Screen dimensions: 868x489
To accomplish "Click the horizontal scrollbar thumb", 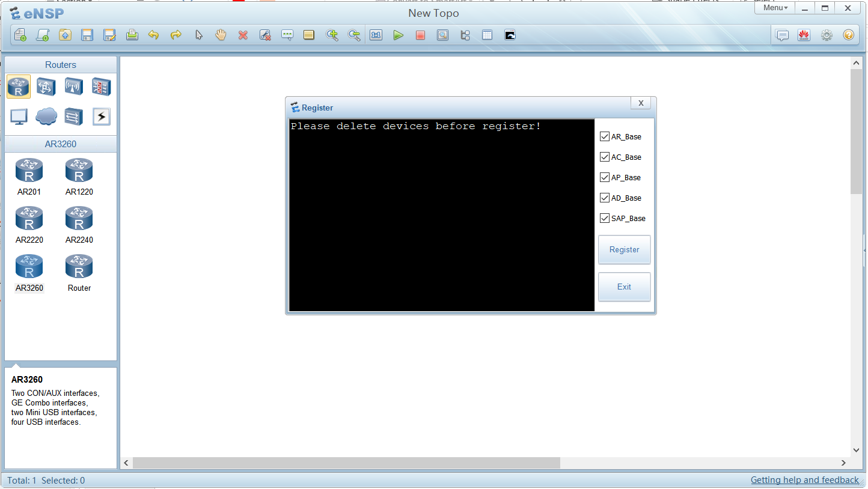I will (x=346, y=463).
